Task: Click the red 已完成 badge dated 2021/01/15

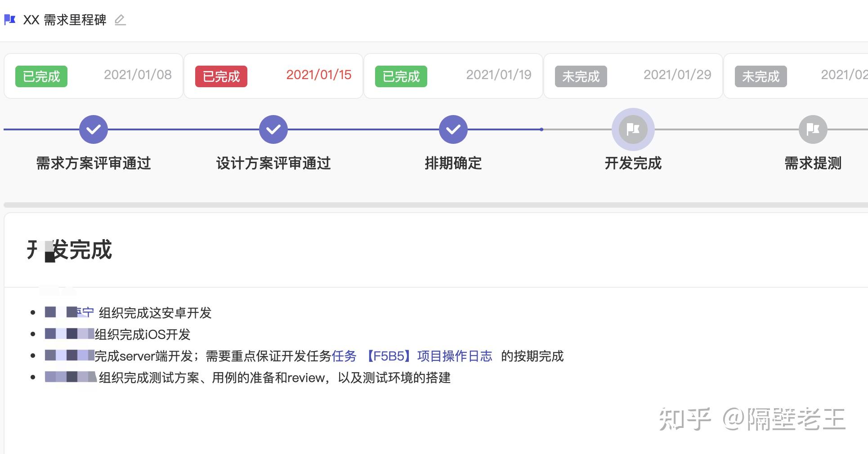Action: (x=221, y=76)
